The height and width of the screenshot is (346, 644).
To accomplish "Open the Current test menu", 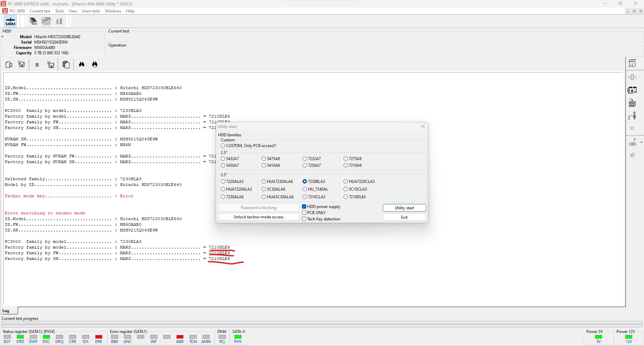I will [x=40, y=11].
